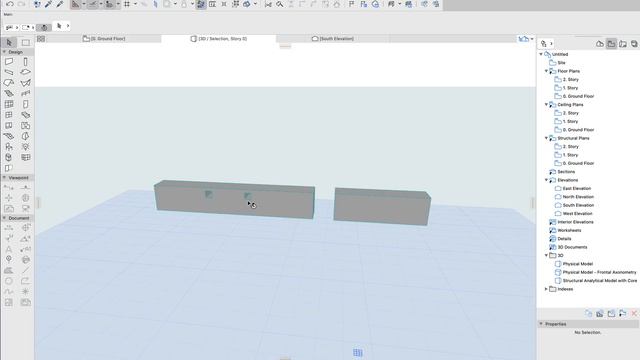Collapse the Structural Plans tree node
This screenshot has width=640, height=360.
[547, 138]
